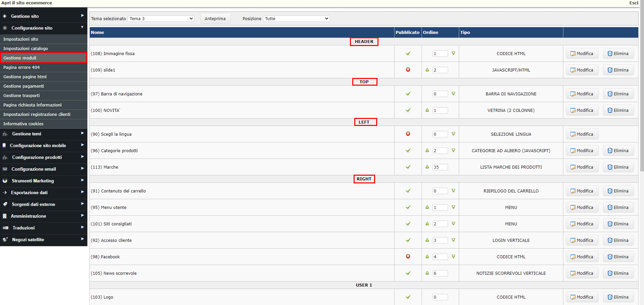Image resolution: width=644 pixels, height=305 pixels.
Task: Toggle published status of Immagine fissa
Action: pyautogui.click(x=408, y=53)
